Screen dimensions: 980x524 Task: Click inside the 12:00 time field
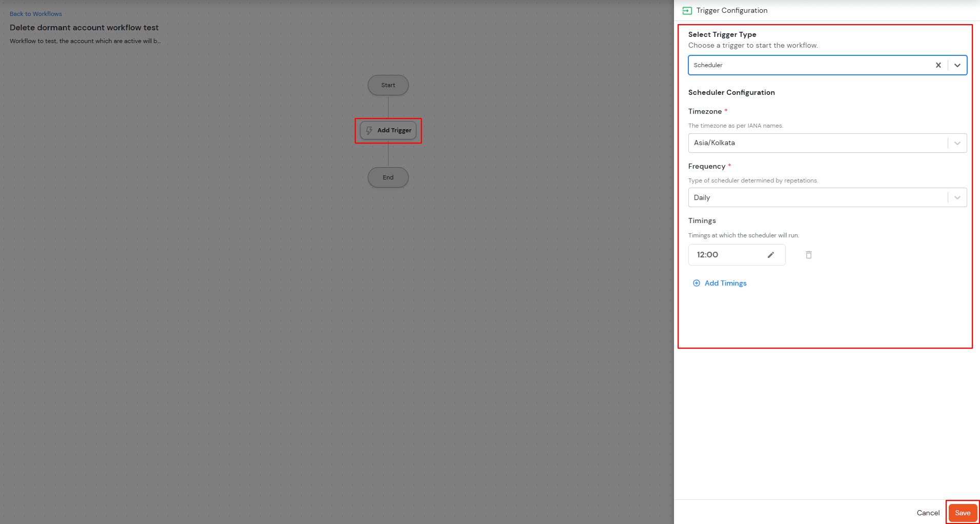click(728, 254)
